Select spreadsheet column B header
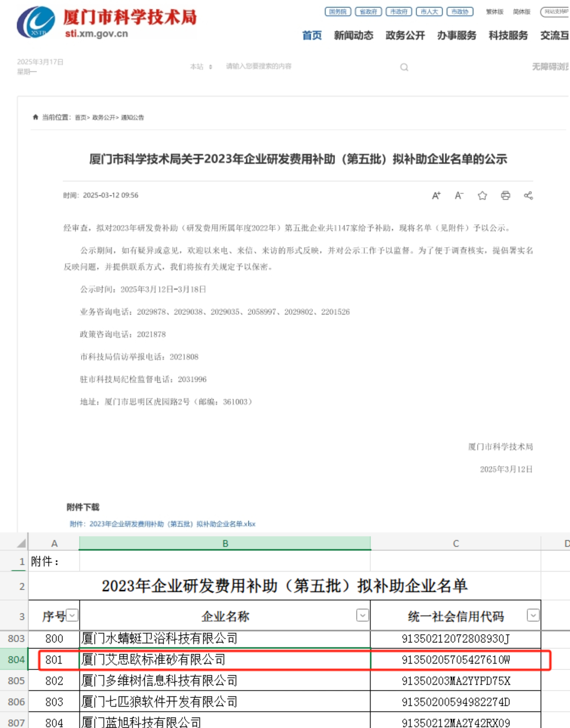This screenshot has height=728, width=570. 225,543
